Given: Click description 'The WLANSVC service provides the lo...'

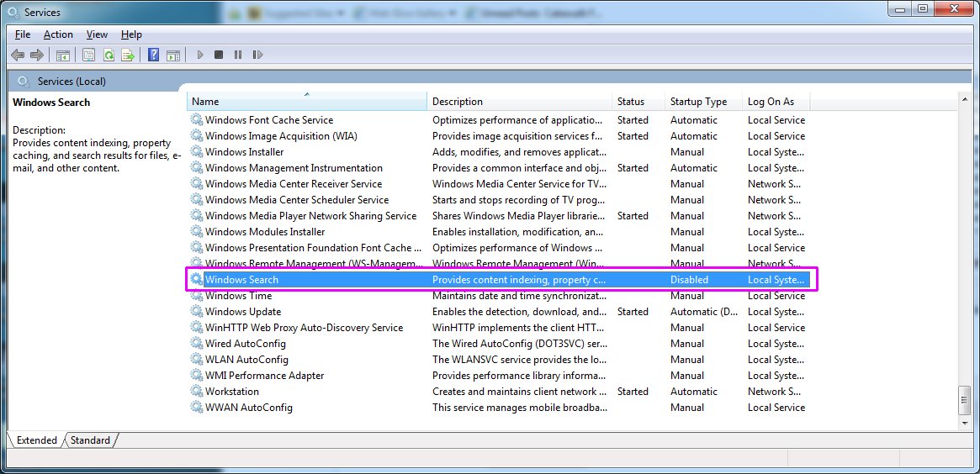Looking at the screenshot, I should (520, 360).
